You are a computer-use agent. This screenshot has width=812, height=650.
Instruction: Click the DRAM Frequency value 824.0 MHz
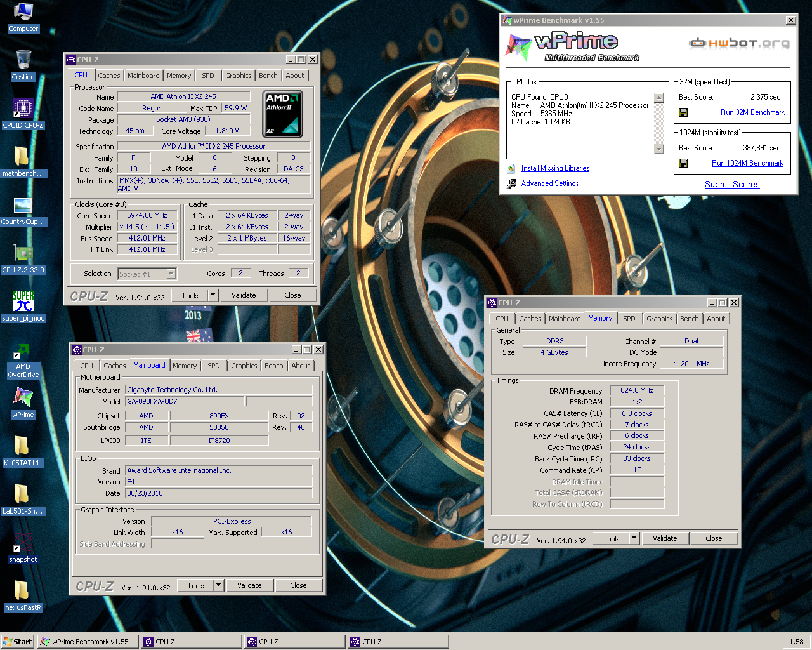point(637,390)
